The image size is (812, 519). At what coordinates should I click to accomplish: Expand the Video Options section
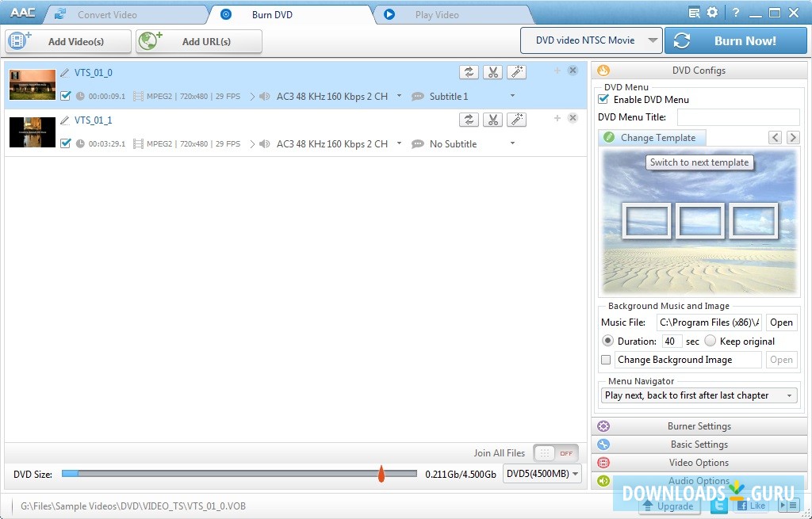699,463
